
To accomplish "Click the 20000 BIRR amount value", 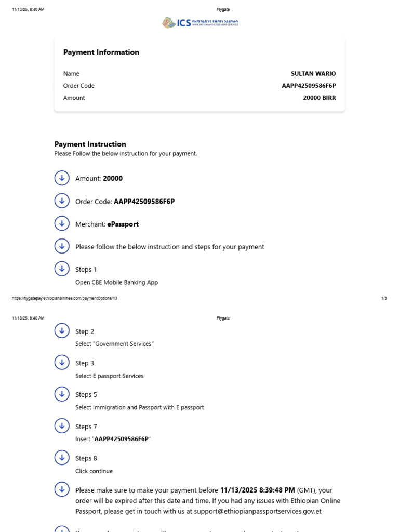I will (x=320, y=98).
